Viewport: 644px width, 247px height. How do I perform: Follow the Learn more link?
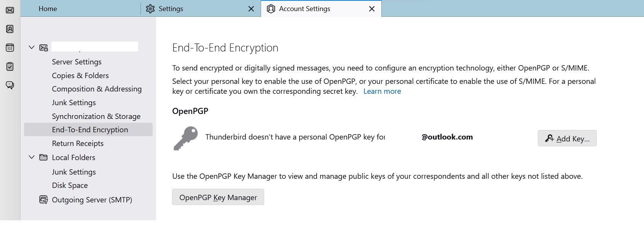point(382,91)
